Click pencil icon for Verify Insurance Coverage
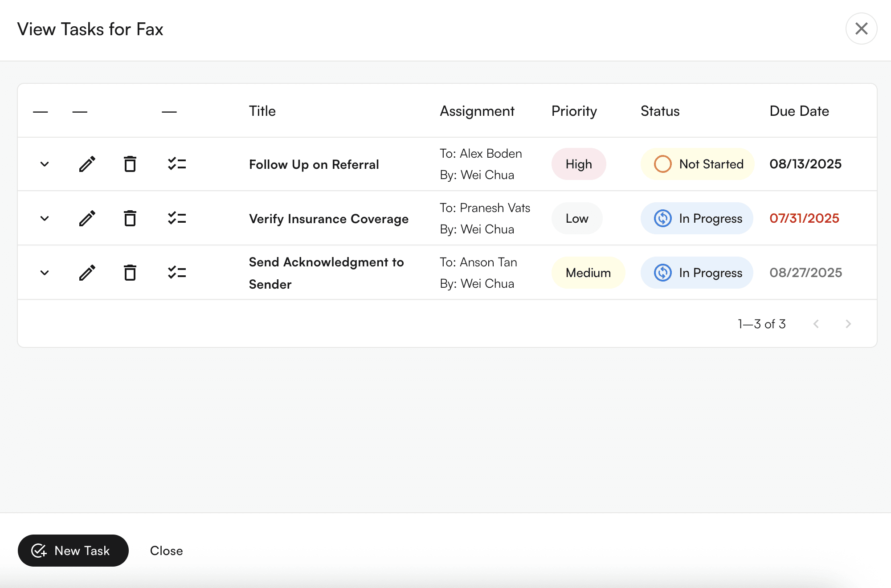891x588 pixels. (x=87, y=218)
